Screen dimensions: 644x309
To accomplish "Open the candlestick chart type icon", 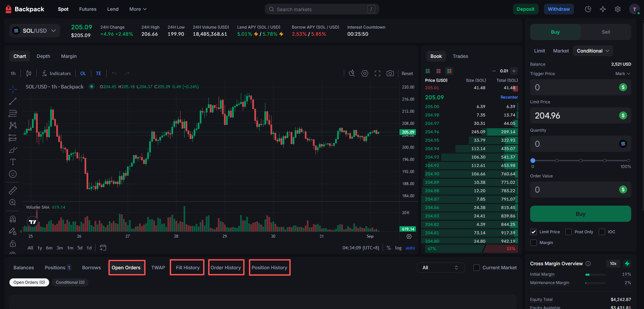I will (x=29, y=73).
